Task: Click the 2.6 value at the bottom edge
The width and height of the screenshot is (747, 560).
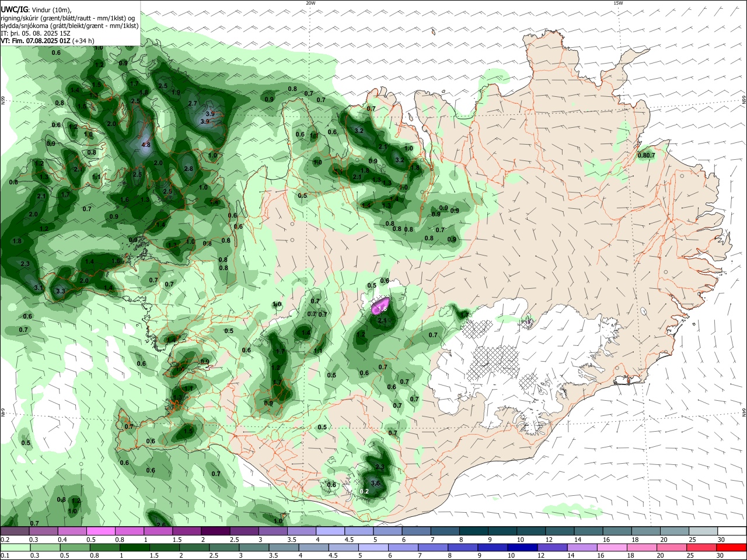Action: point(161,525)
